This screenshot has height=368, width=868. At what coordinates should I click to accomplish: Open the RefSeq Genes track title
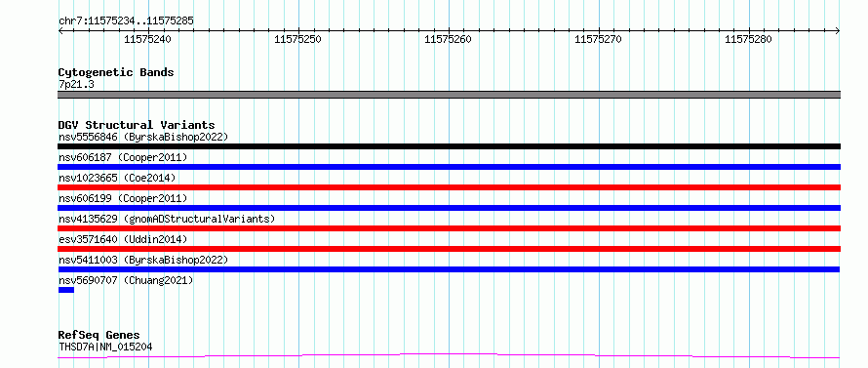pos(99,336)
